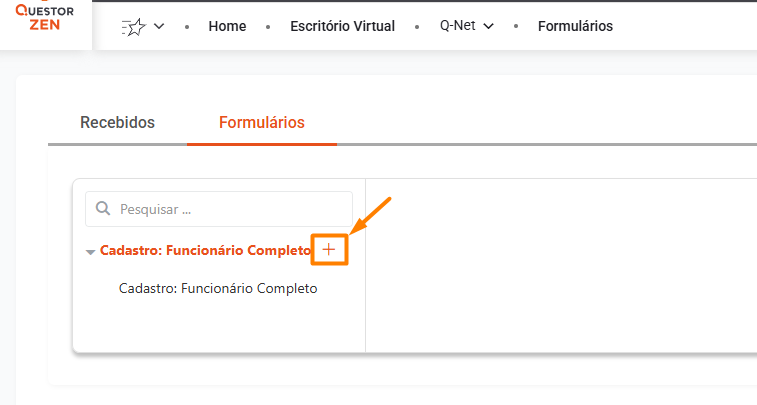Click the magnifying glass search icon
This screenshot has width=757, height=405.
(x=102, y=210)
